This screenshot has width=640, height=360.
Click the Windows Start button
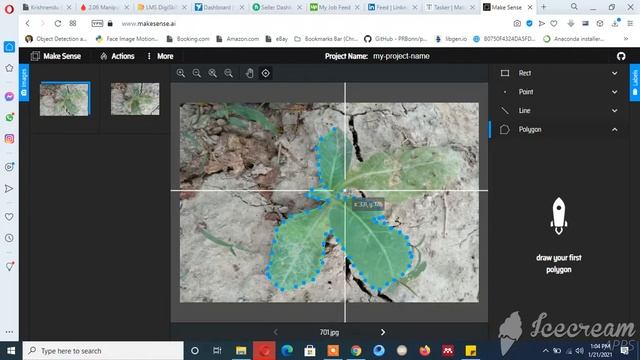11,351
